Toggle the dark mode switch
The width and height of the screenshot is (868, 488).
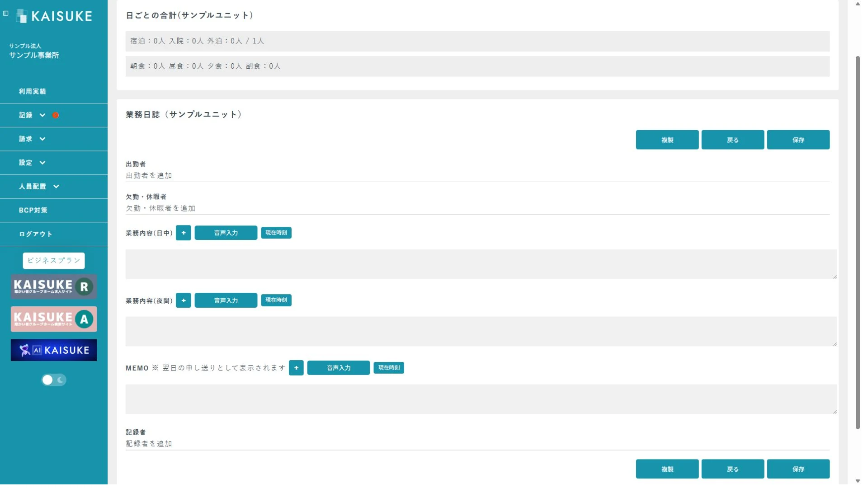54,380
